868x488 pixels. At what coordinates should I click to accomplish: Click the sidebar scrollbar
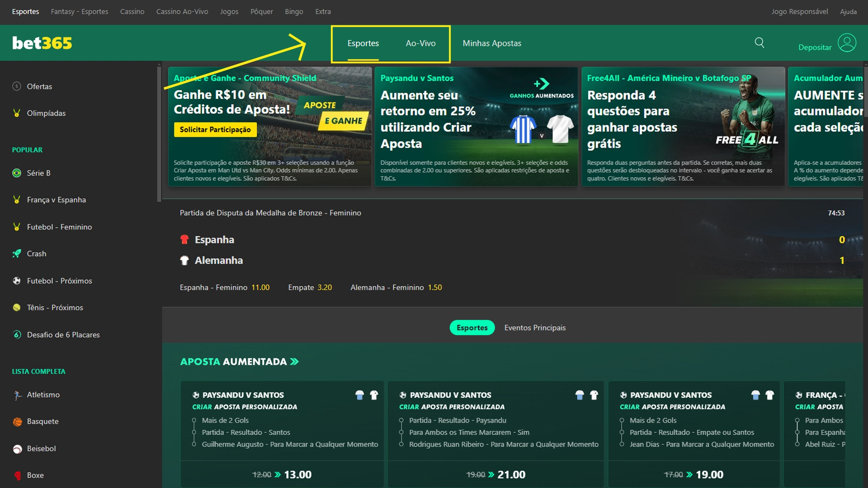[159, 133]
